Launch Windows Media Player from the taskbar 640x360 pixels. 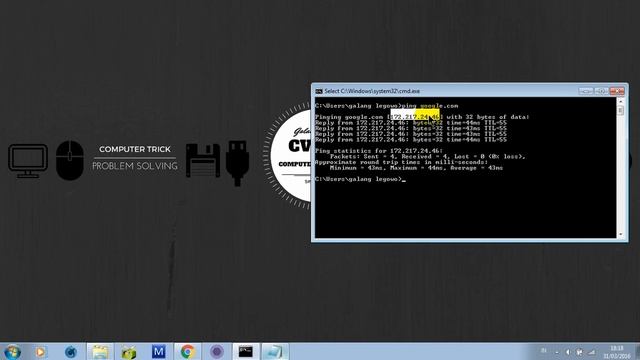(40, 351)
